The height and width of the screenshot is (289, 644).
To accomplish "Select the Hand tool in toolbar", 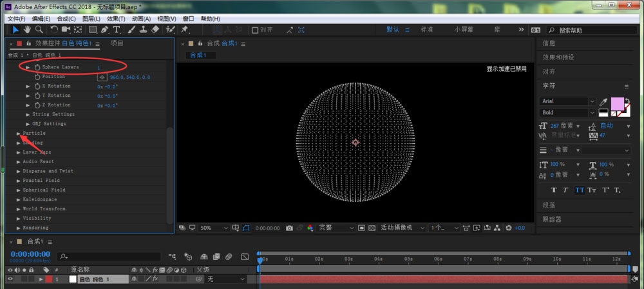I will (x=27, y=30).
